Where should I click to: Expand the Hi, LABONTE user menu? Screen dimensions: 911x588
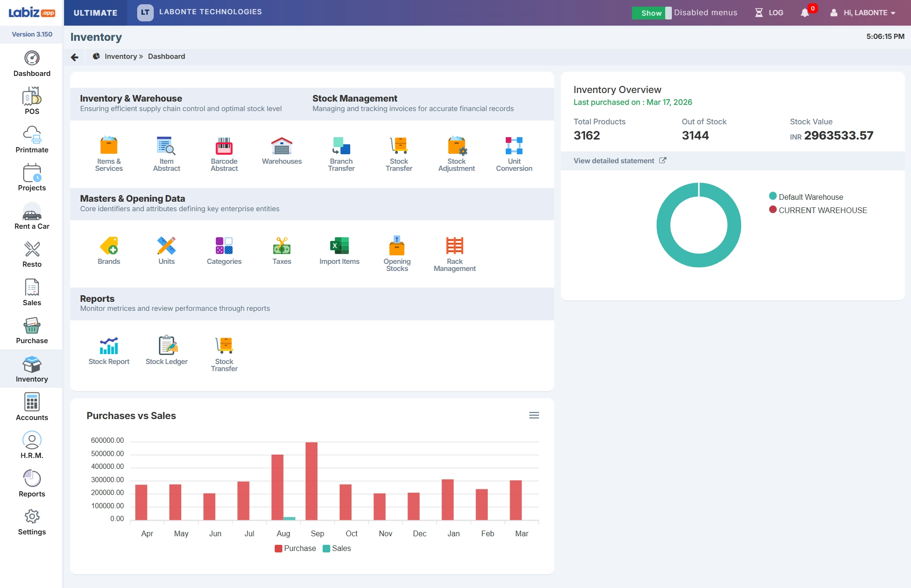pos(863,13)
